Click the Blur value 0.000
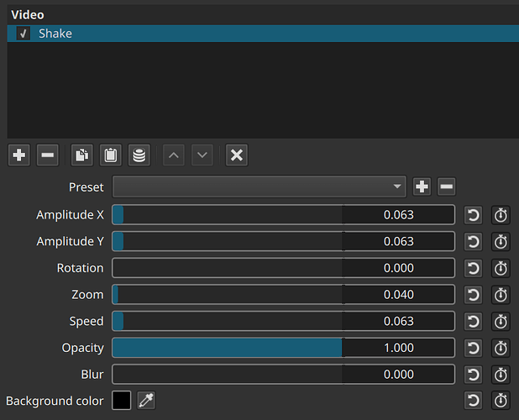This screenshot has height=420, width=519. pos(399,375)
